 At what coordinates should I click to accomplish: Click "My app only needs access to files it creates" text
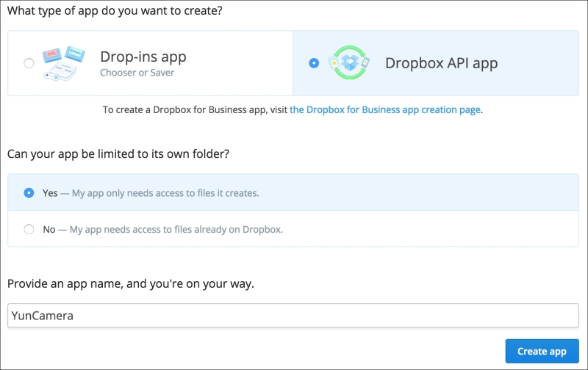165,193
